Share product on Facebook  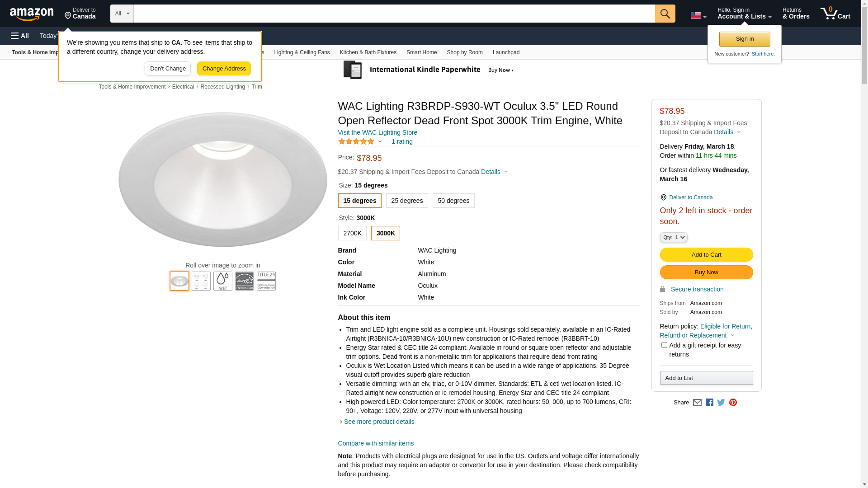[709, 403]
